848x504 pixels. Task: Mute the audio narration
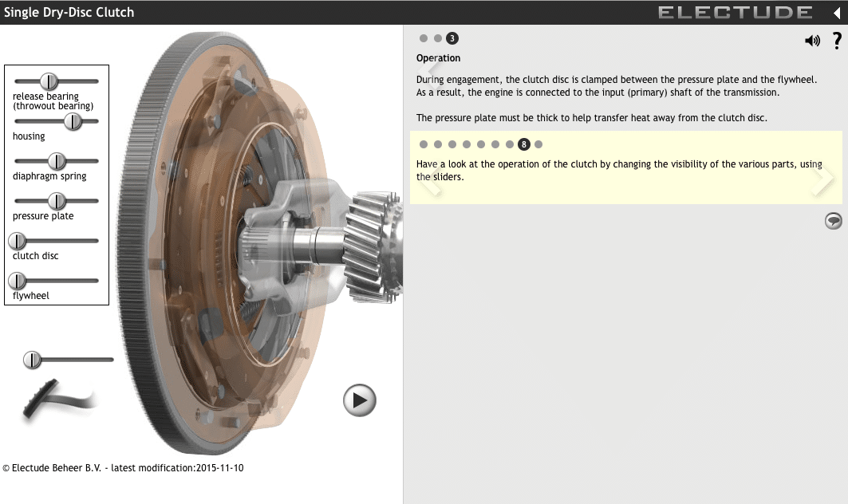(812, 40)
